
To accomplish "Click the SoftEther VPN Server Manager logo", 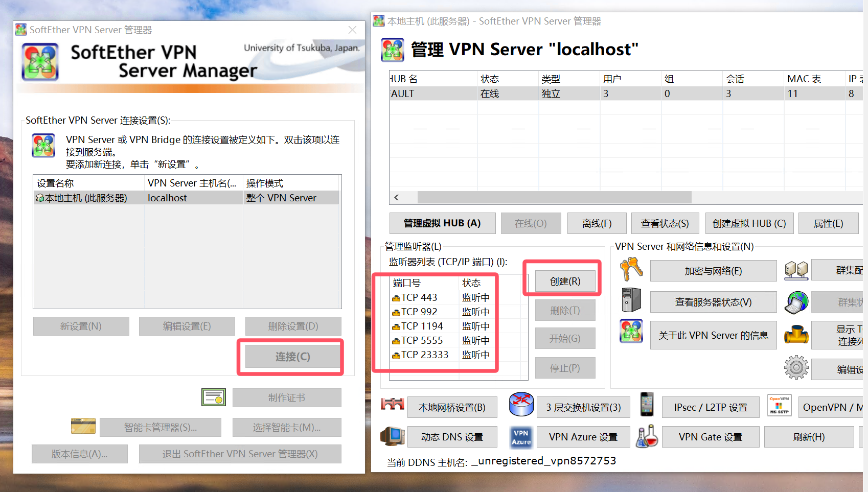I will 40,62.
